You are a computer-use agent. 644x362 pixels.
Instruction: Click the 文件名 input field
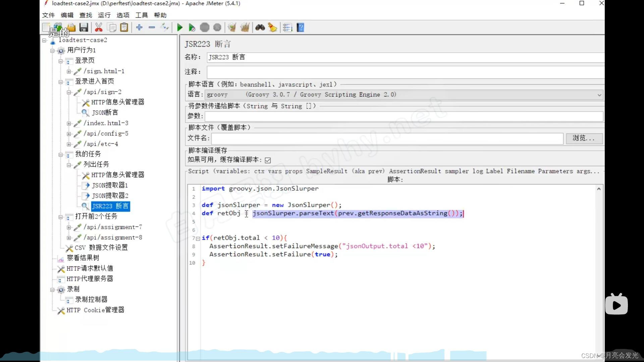pyautogui.click(x=387, y=138)
